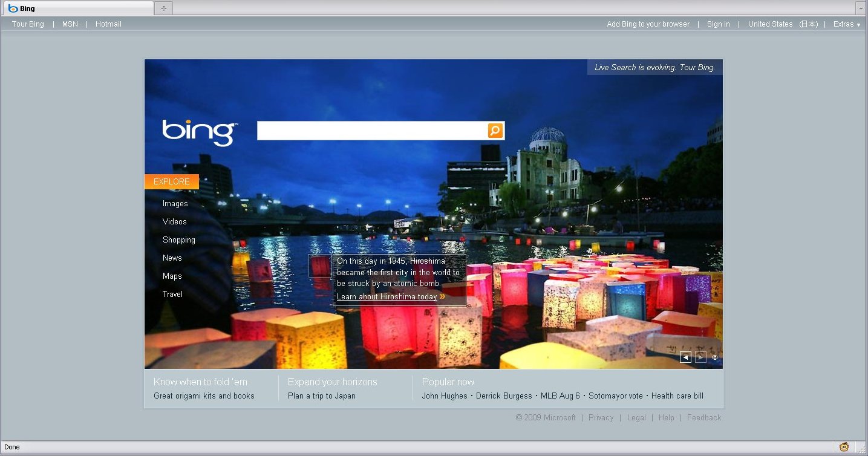Screen dimensions: 868x456
Task: Go to the next homepage image
Action: click(700, 357)
